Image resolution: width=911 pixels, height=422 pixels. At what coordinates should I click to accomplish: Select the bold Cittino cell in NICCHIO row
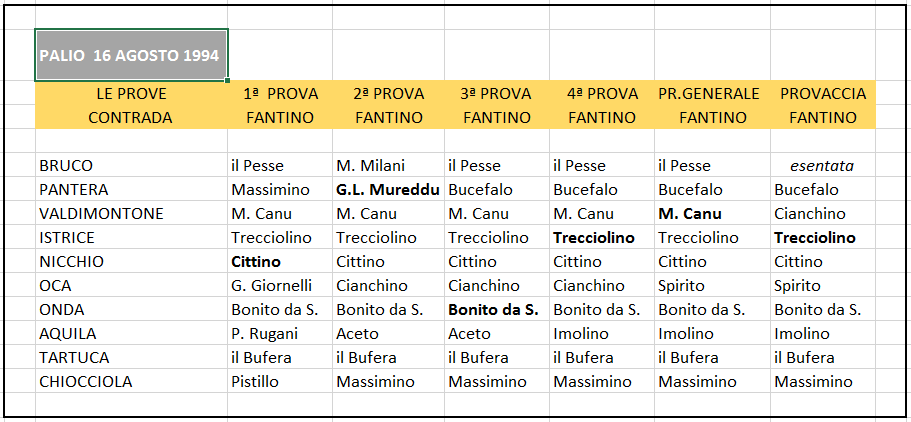point(280,262)
